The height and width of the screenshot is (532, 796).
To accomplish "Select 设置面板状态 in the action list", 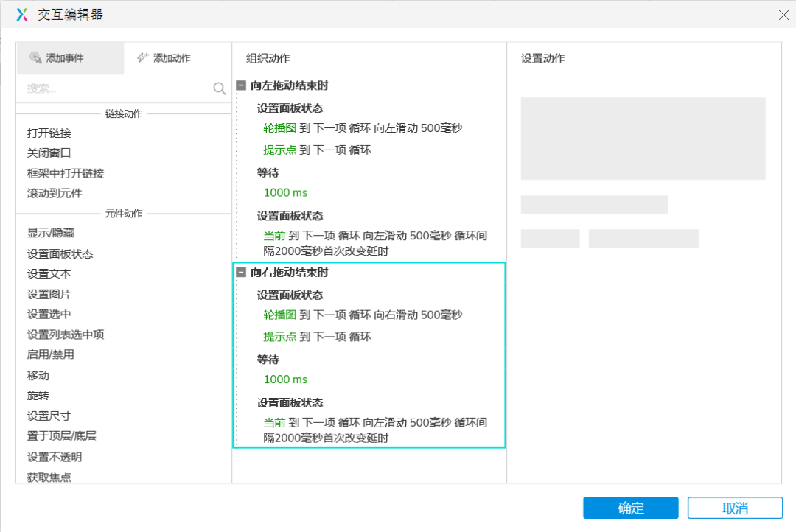I will tap(60, 253).
